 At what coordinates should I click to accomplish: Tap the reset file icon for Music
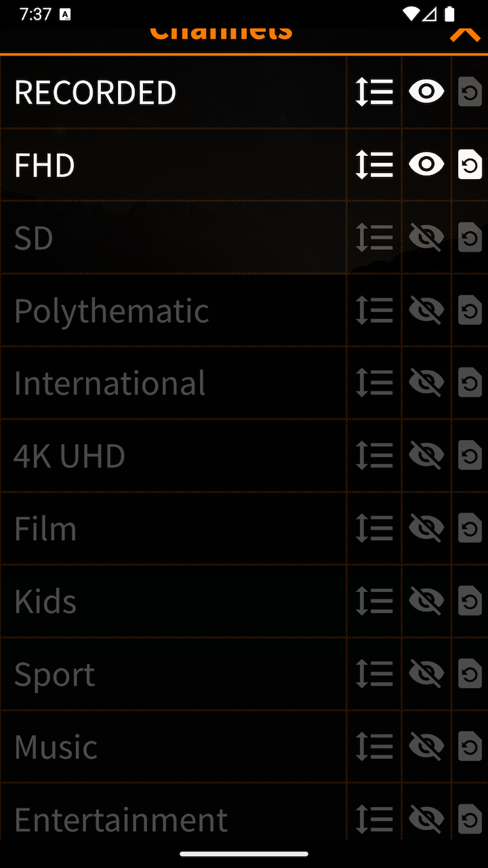click(470, 747)
